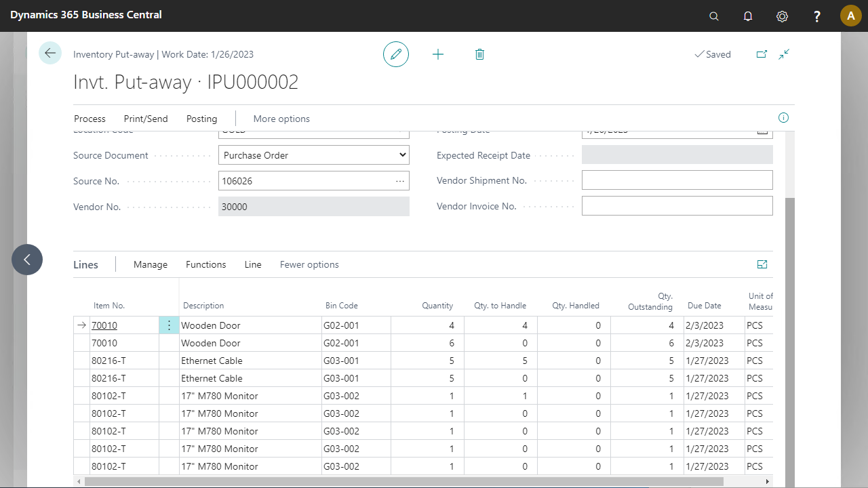Open the user account avatar
Image resolution: width=868 pixels, height=488 pixels.
[850, 16]
